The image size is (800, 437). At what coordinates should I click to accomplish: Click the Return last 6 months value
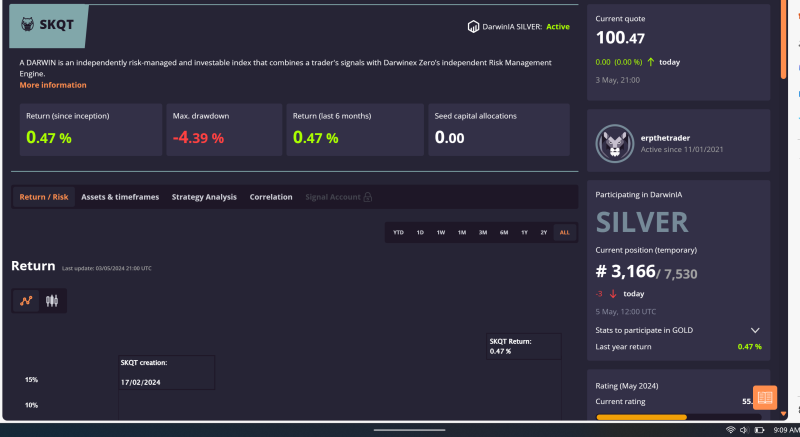(x=315, y=138)
